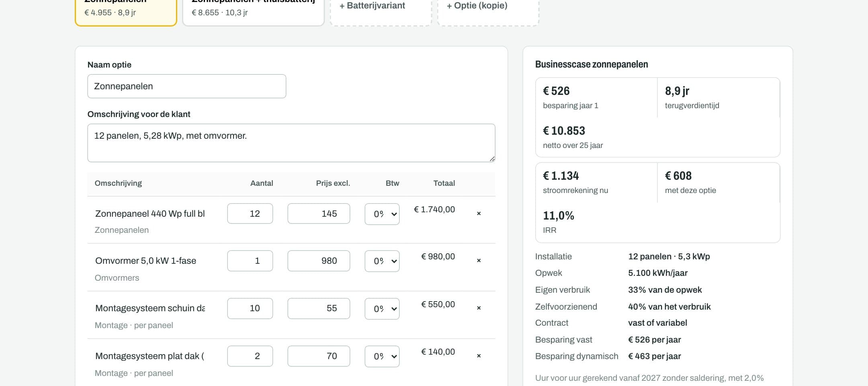Screen dimensions: 868x386
Task: Open Btw dropdown for Montagesysteem schuin dak
Action: point(382,308)
